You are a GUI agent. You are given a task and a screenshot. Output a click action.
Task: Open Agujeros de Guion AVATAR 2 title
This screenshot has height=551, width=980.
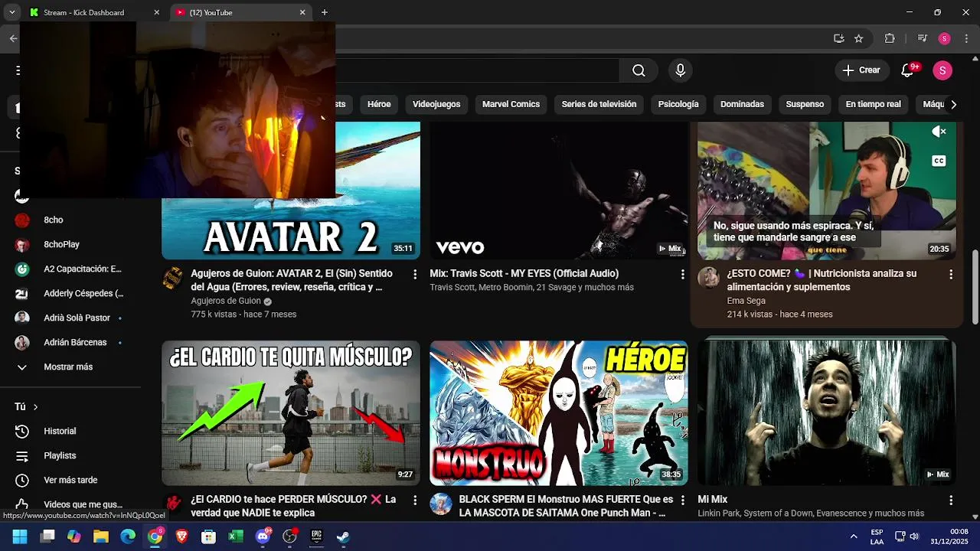coord(292,280)
